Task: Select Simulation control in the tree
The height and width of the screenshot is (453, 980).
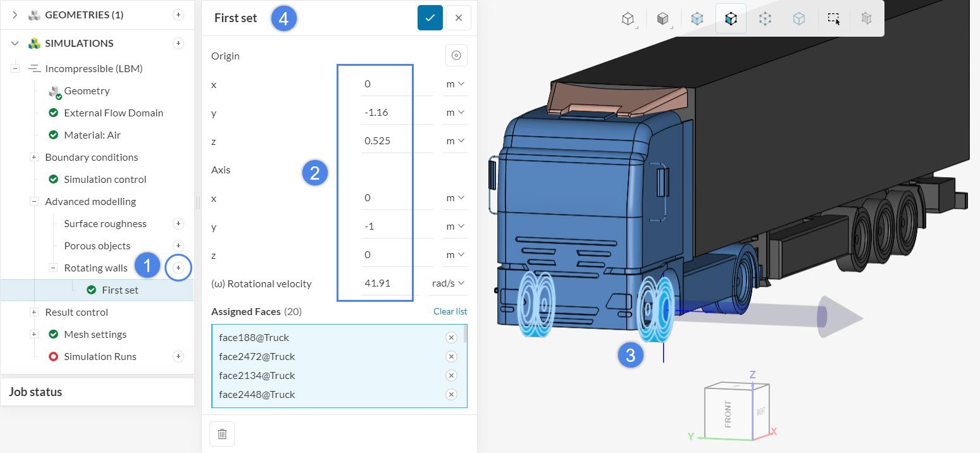Action: pos(105,179)
